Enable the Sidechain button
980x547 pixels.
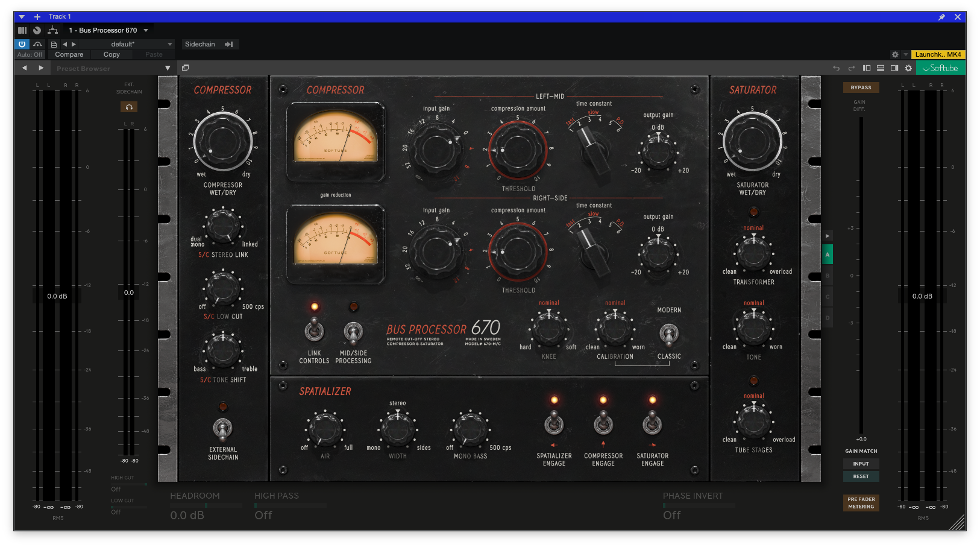click(210, 44)
